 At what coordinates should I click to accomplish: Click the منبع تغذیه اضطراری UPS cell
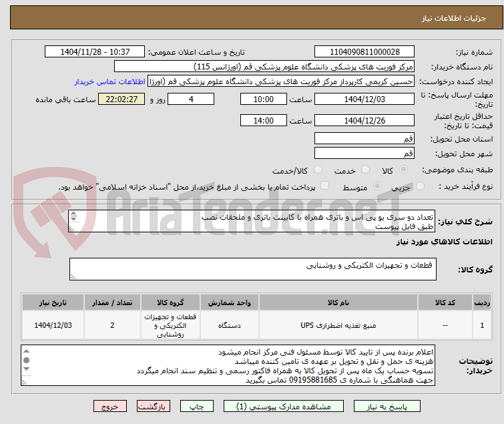click(x=338, y=325)
